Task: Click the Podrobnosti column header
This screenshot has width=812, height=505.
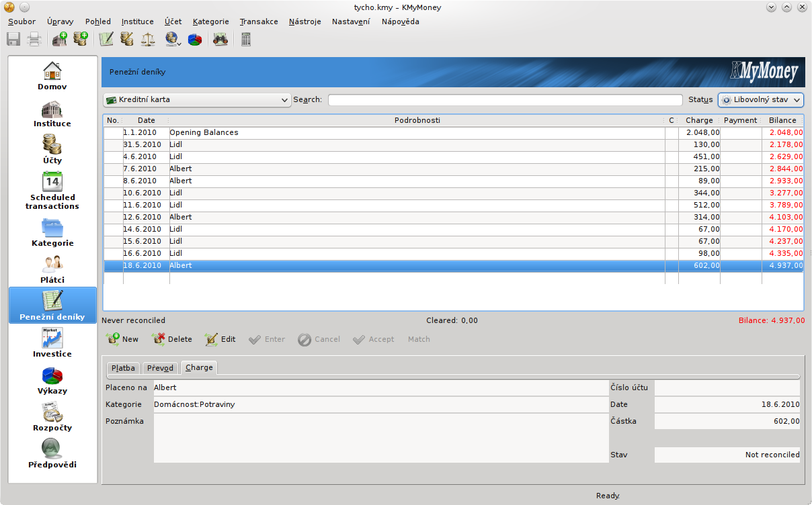Action: point(417,120)
